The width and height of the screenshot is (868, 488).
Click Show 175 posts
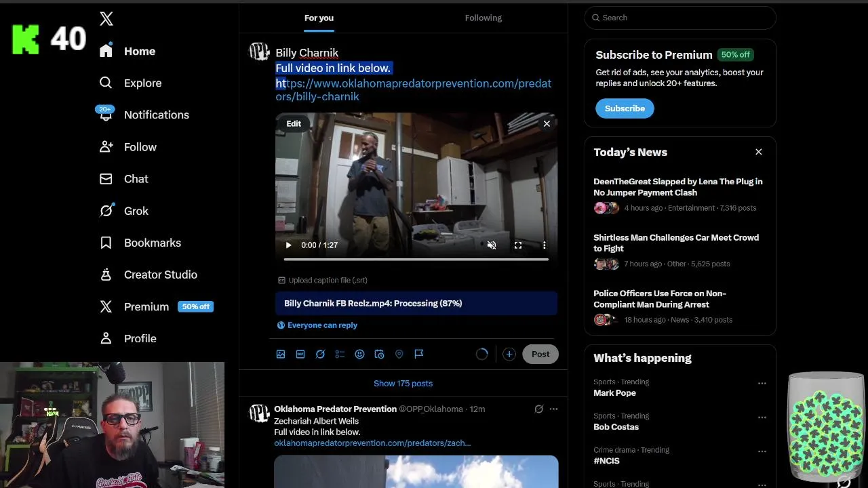[x=403, y=384]
